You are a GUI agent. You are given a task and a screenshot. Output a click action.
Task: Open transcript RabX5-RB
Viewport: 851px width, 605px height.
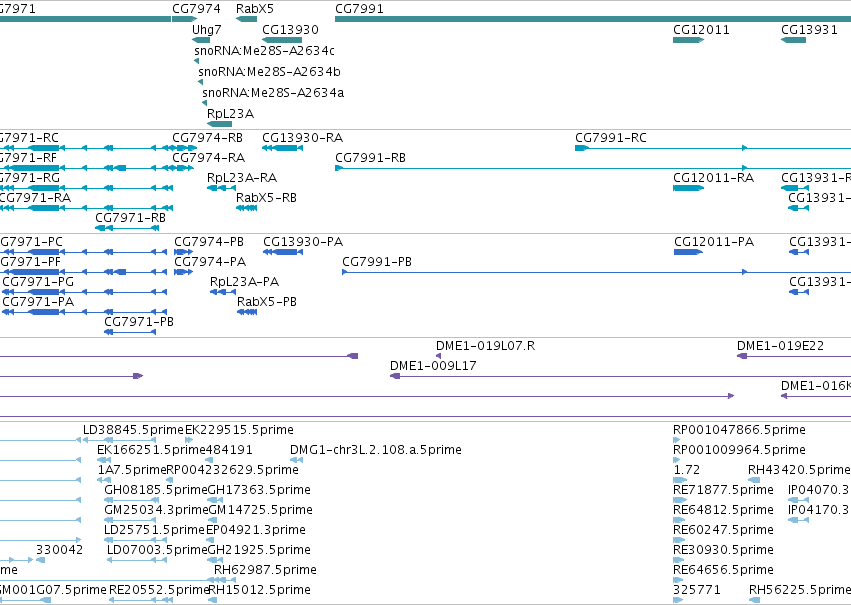266,198
